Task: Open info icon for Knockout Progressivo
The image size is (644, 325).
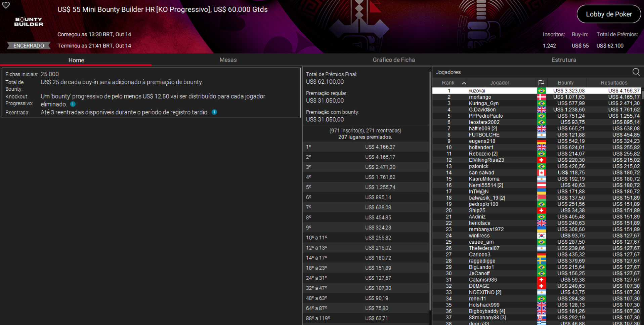Action: 73,104
